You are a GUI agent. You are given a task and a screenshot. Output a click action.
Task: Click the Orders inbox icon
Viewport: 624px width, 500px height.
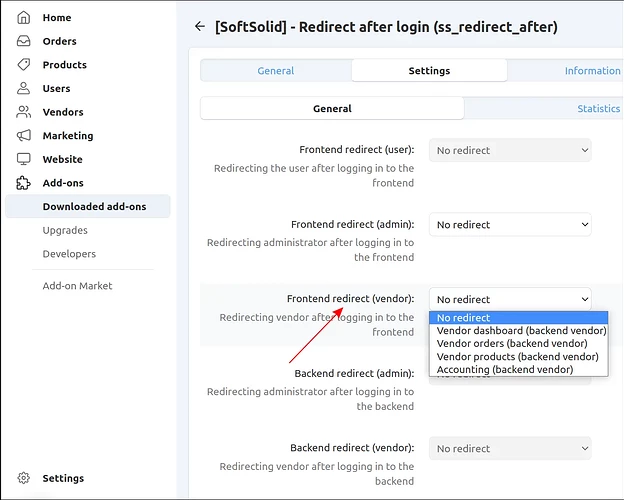[23, 41]
